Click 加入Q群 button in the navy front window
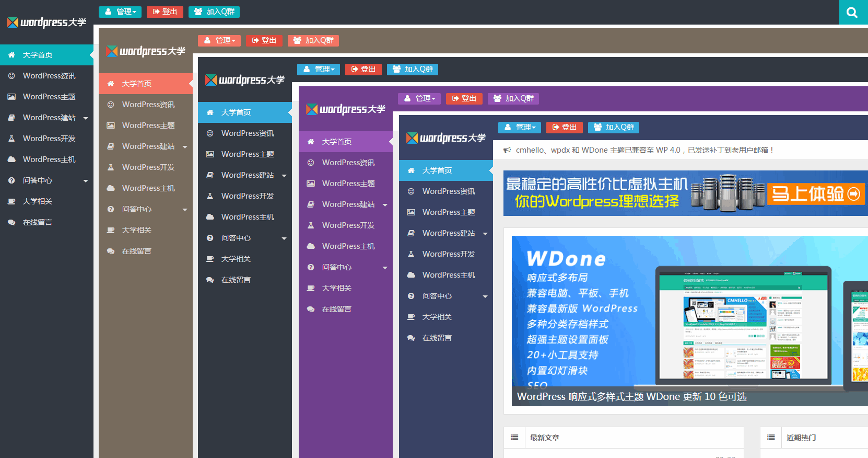The height and width of the screenshot is (458, 868). click(x=614, y=127)
